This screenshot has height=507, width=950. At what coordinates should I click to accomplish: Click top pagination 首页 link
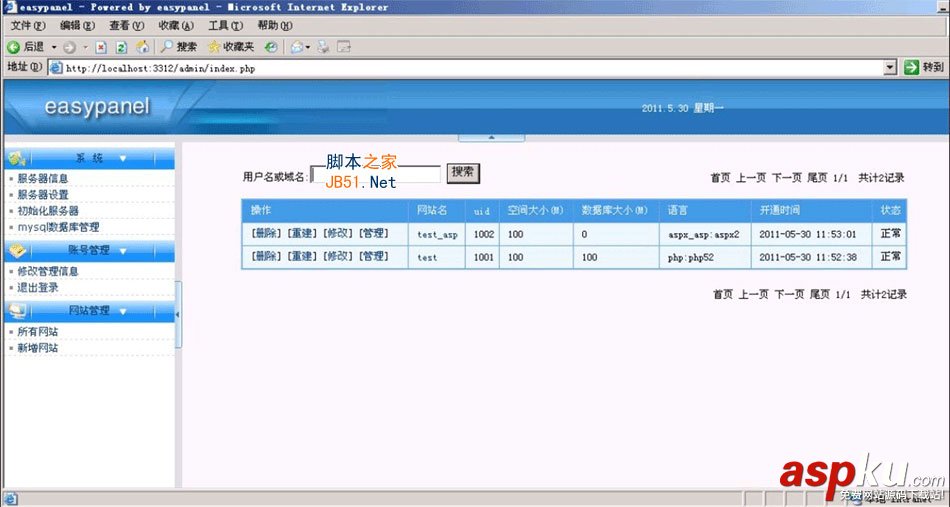click(x=720, y=178)
